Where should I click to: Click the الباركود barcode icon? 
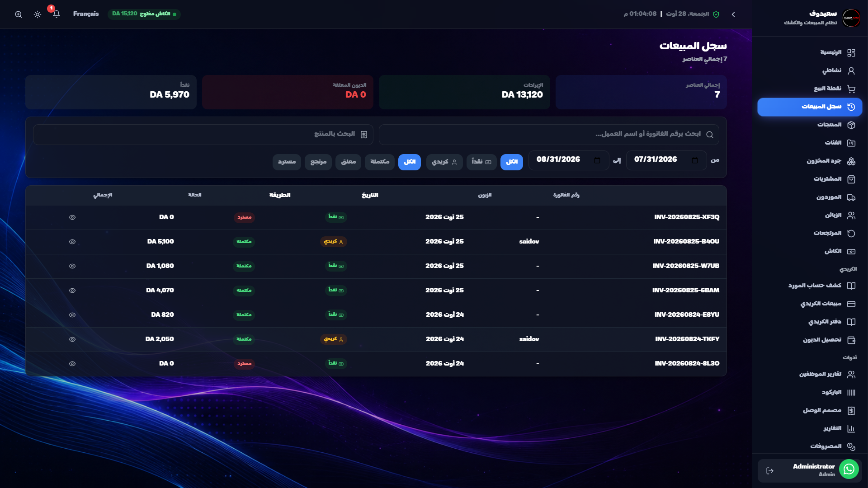coord(851,393)
